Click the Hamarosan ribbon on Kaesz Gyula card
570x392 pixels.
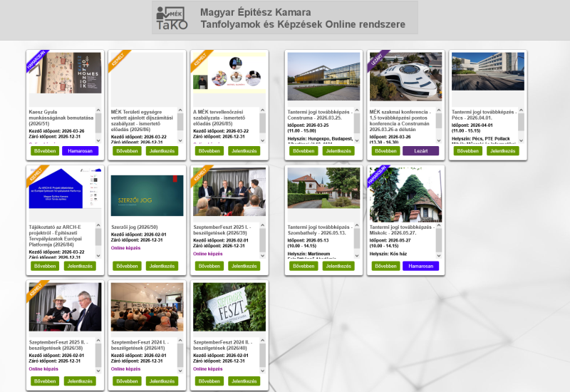click(x=36, y=60)
